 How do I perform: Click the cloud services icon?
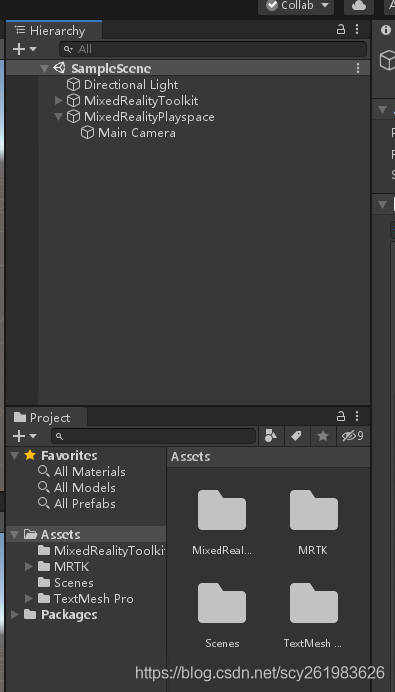tap(359, 6)
